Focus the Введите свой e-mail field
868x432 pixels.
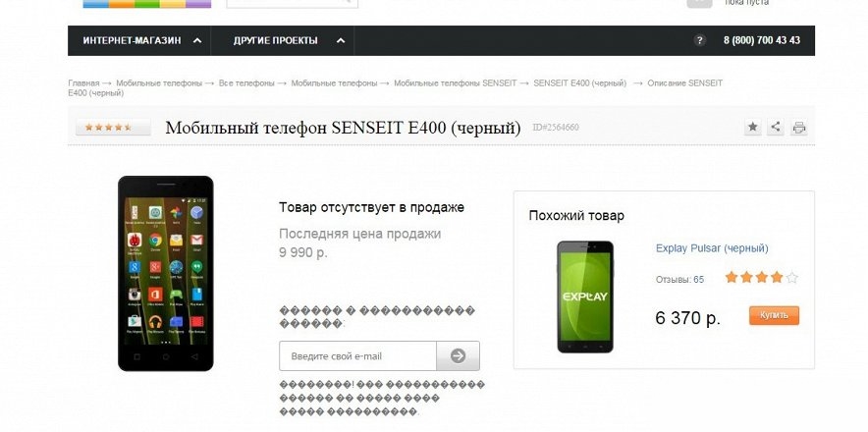point(357,355)
